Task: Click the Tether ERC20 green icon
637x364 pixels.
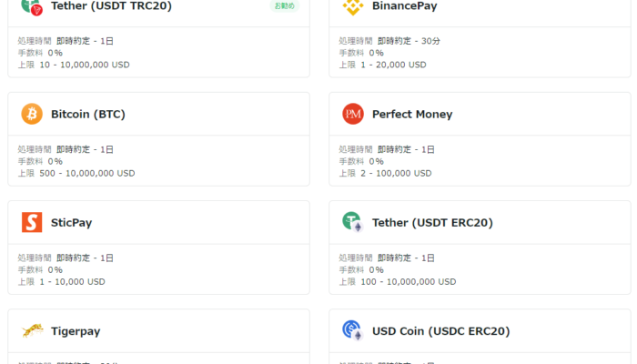Action: [352, 222]
